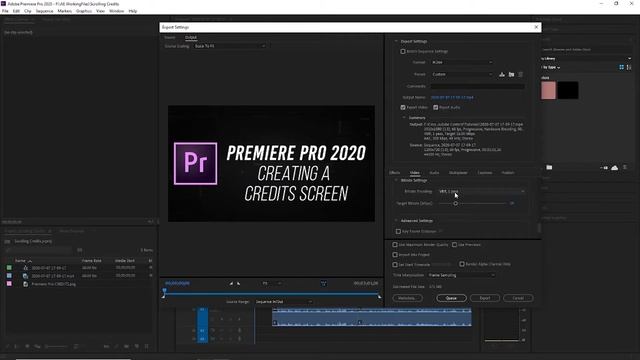Click the credits screen preview image
The width and height of the screenshot is (640, 360).
[x=271, y=163]
